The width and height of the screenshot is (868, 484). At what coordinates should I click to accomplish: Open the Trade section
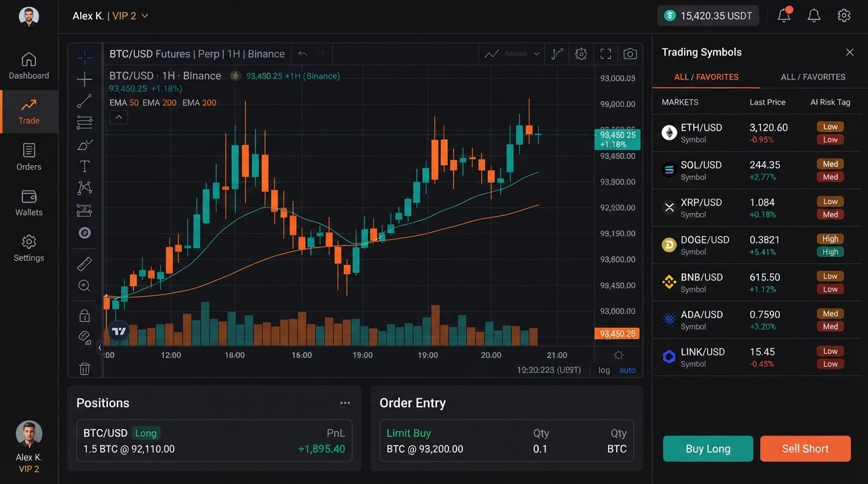[x=29, y=112]
